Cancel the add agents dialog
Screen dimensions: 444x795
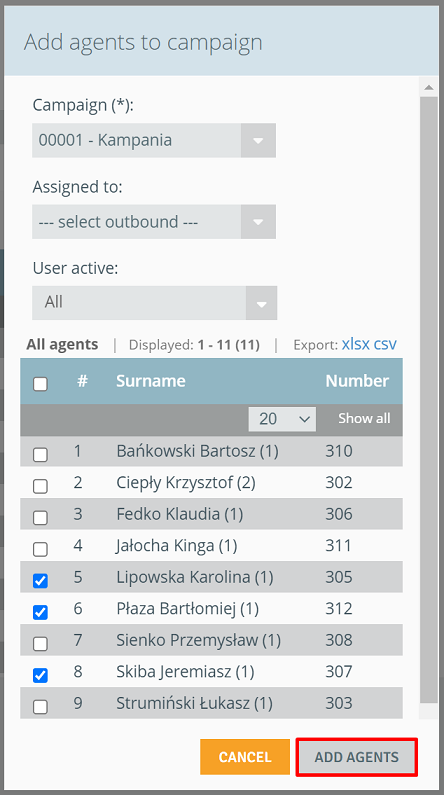tap(245, 757)
